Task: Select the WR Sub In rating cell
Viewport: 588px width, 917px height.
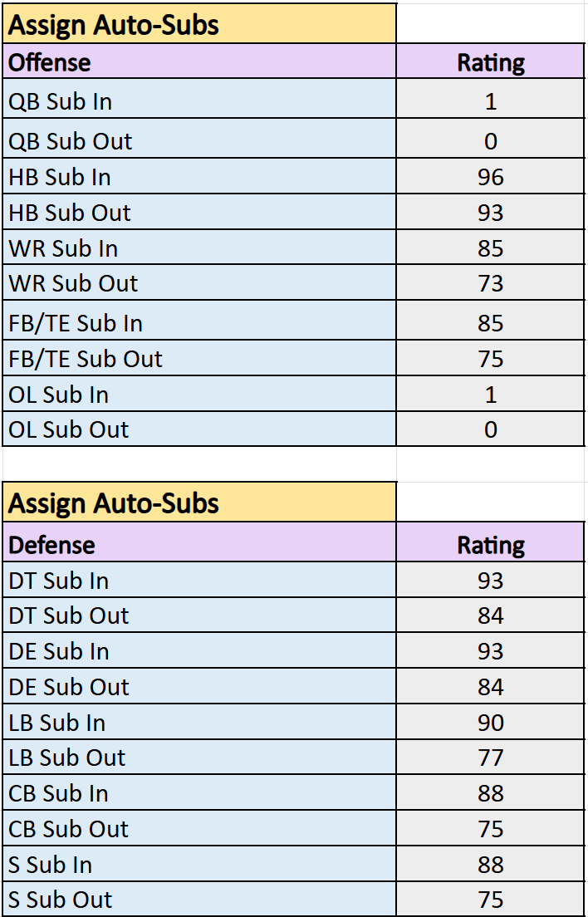Action: point(490,249)
